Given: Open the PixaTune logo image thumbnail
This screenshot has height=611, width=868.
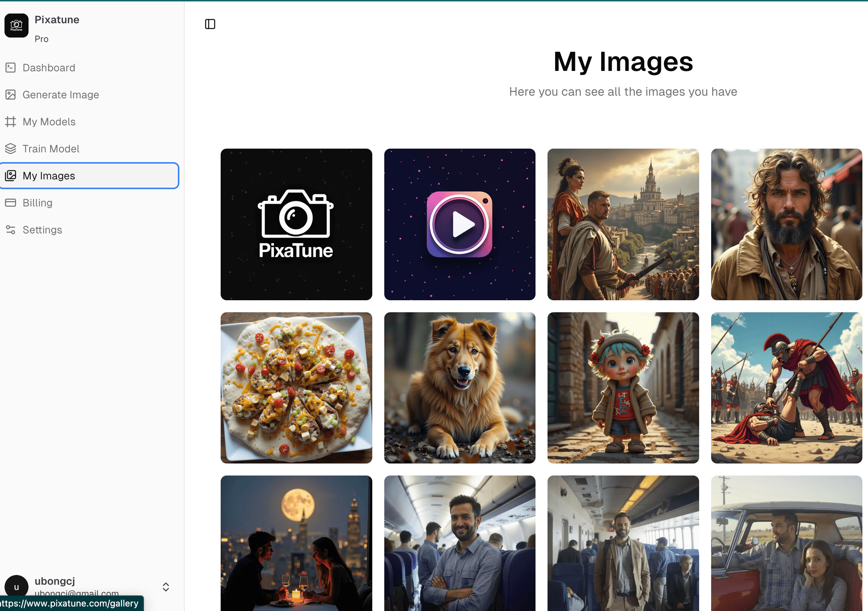Looking at the screenshot, I should [x=296, y=224].
